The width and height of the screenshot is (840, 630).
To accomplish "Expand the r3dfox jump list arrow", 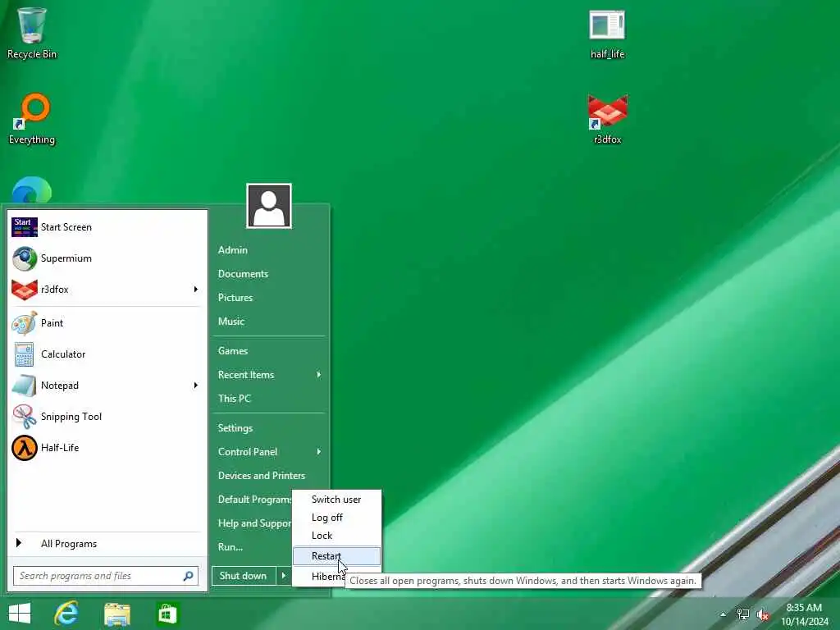I will (195, 290).
